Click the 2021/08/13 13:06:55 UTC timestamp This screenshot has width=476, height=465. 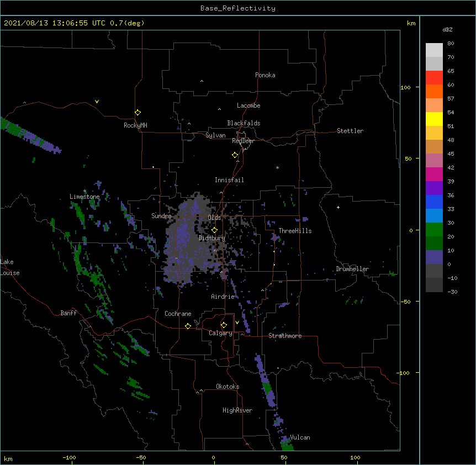tap(55, 23)
